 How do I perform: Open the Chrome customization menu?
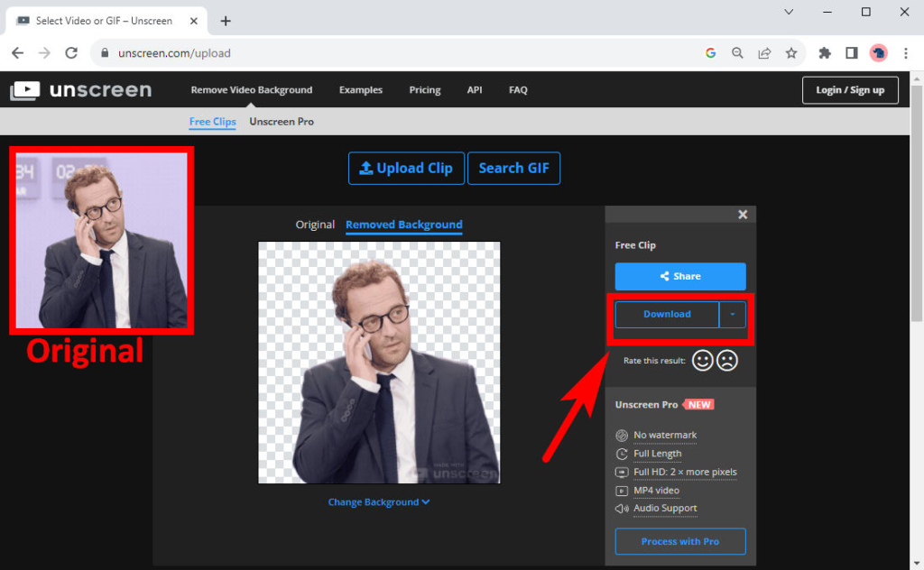click(907, 53)
